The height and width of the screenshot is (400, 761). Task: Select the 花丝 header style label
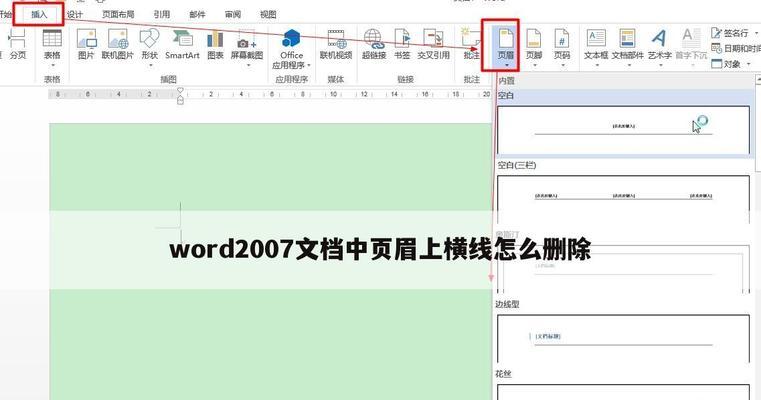click(503, 374)
